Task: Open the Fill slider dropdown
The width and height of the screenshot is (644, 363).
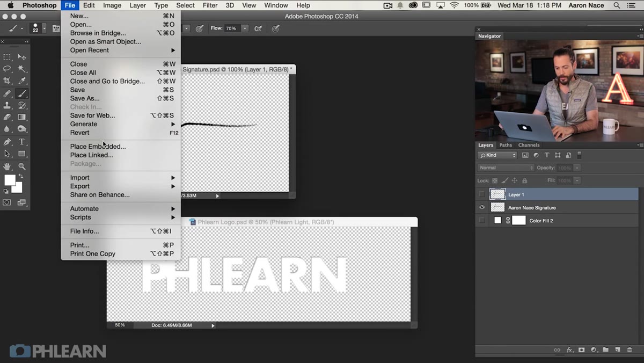Action: (x=577, y=180)
